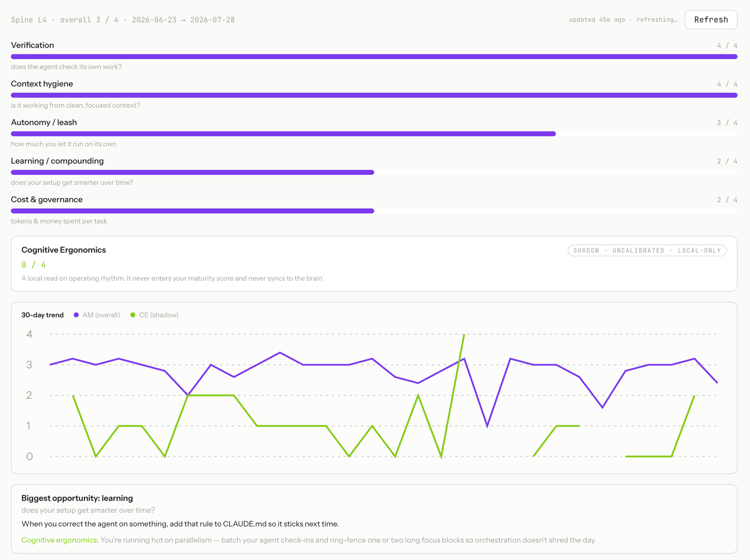The width and height of the screenshot is (750, 560).
Task: Click the "Spine L4 · overall 3 / 4" header text
Action: [x=65, y=20]
